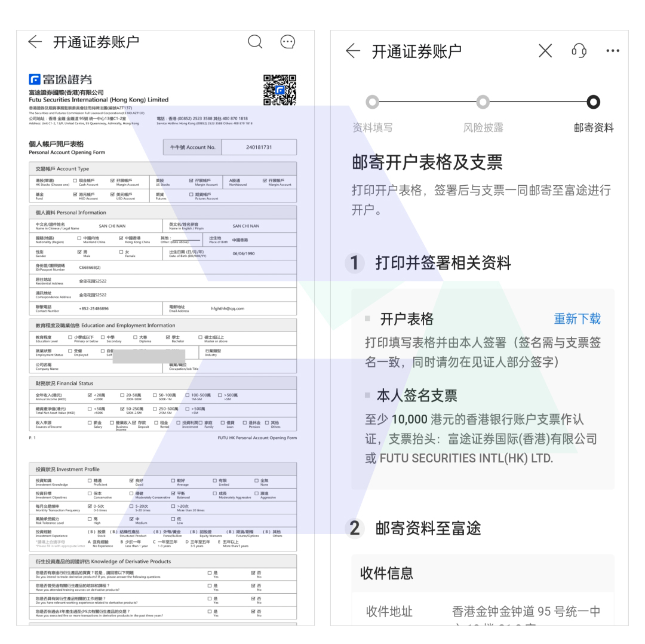645x644 pixels.
Task: Click the residential address 金粤花园52522
Action: pyautogui.click(x=93, y=281)
